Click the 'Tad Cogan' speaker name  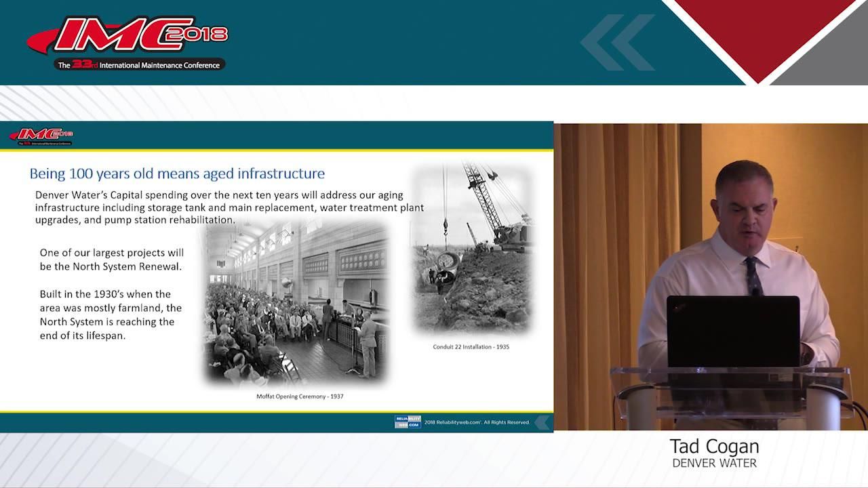[x=714, y=447]
